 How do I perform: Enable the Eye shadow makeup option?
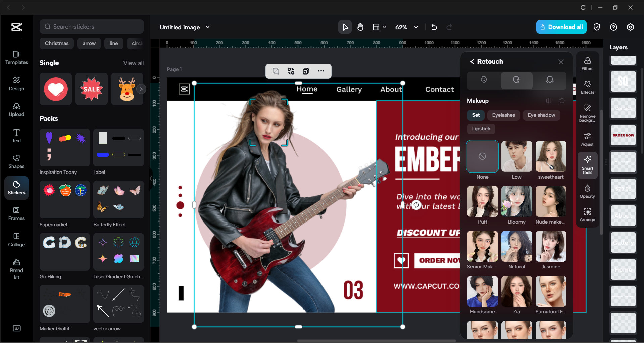pos(541,115)
